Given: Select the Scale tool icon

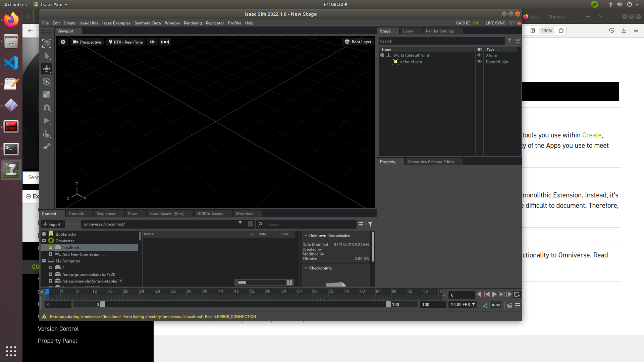Looking at the screenshot, I should pos(47,95).
